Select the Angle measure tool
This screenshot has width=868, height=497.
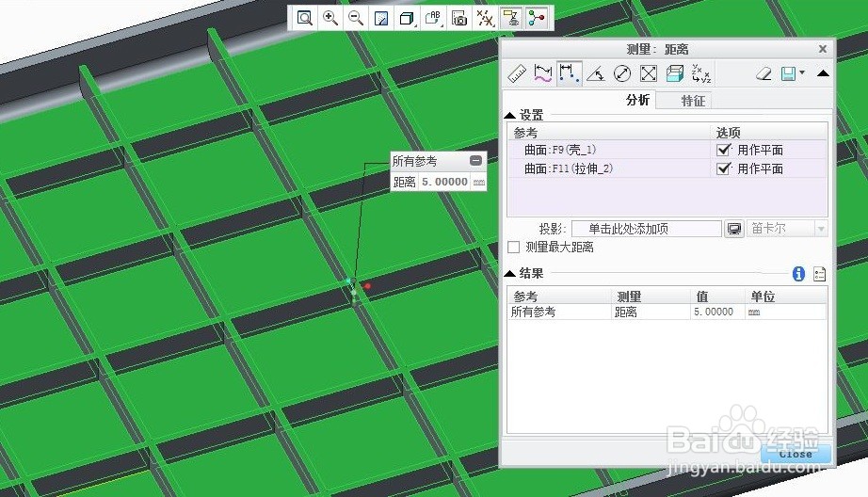click(596, 73)
